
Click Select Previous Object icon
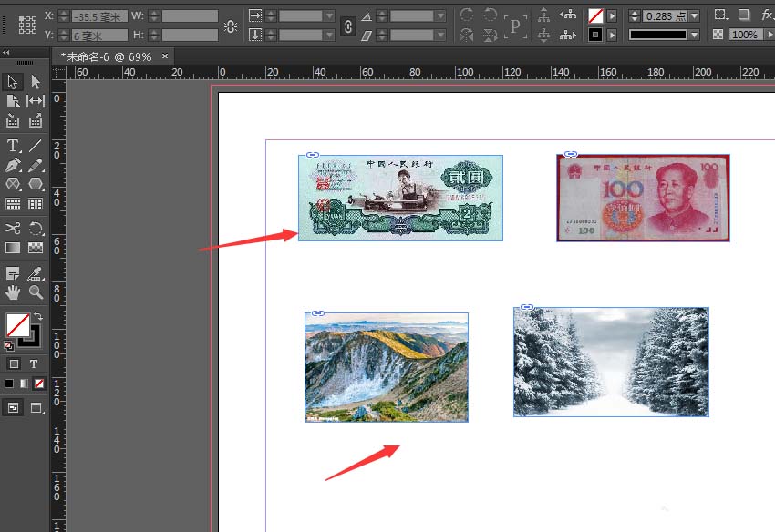[x=568, y=15]
